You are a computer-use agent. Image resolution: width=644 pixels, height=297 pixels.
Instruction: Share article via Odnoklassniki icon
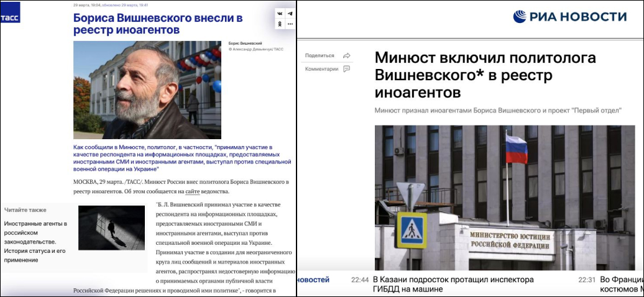280,24
